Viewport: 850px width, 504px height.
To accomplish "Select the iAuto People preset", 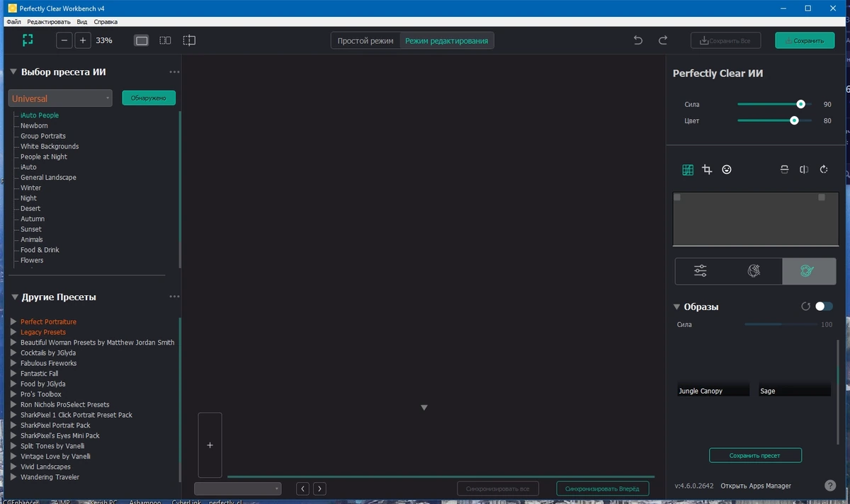I will [40, 115].
